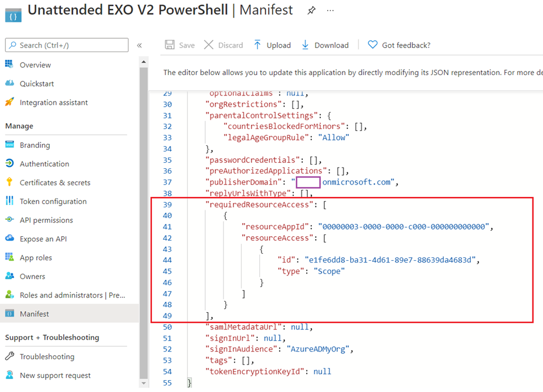Click the Authentication arrow icon
The image size is (543, 392).
pos(9,163)
